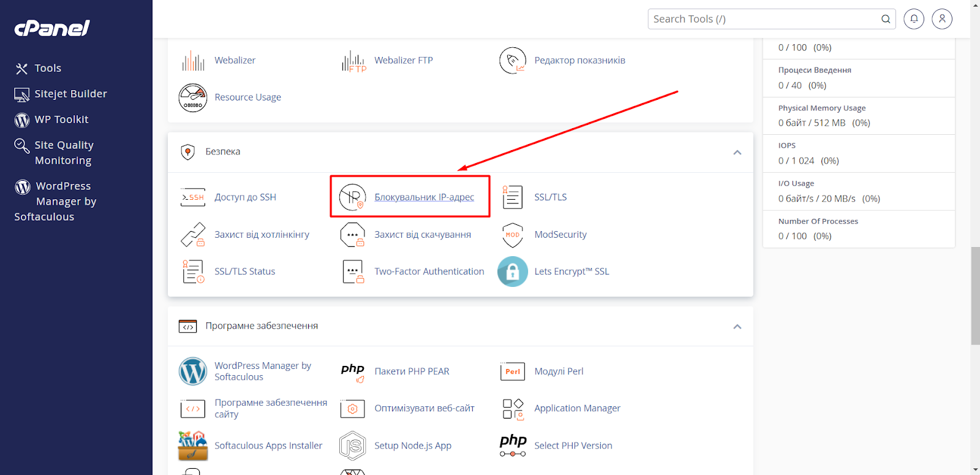Image resolution: width=980 pixels, height=475 pixels.
Task: Click the Resource Usage gauge icon
Action: click(193, 97)
